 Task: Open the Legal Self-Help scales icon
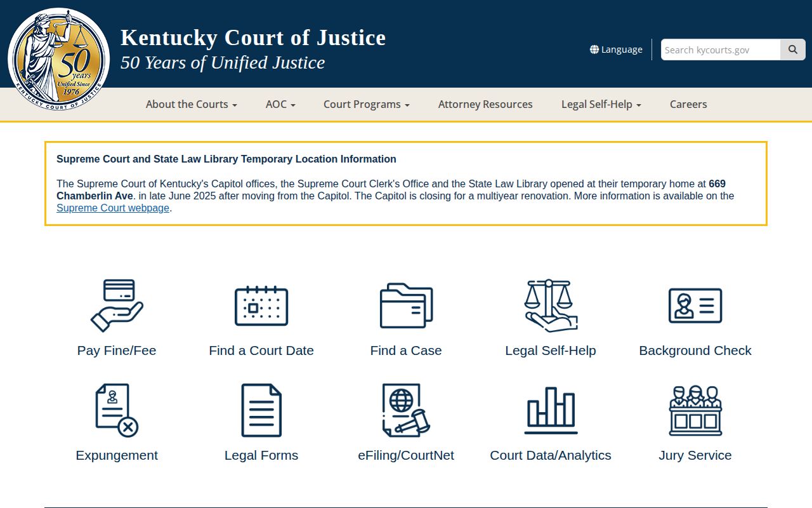pos(551,305)
